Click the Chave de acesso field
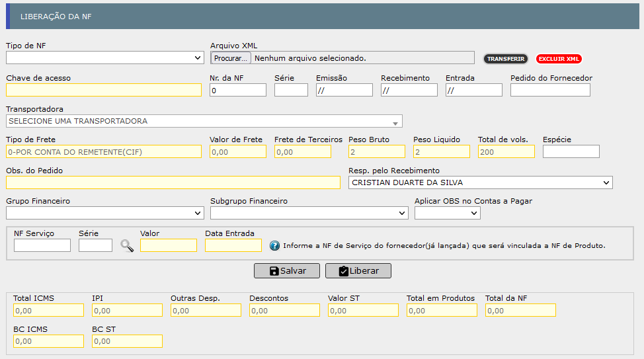This screenshot has width=644, height=359. tap(104, 90)
